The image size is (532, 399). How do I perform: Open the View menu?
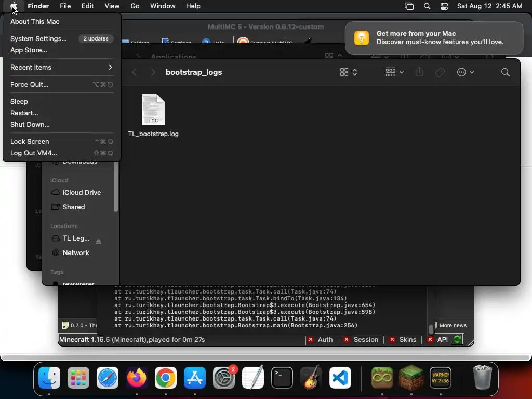pos(112,6)
